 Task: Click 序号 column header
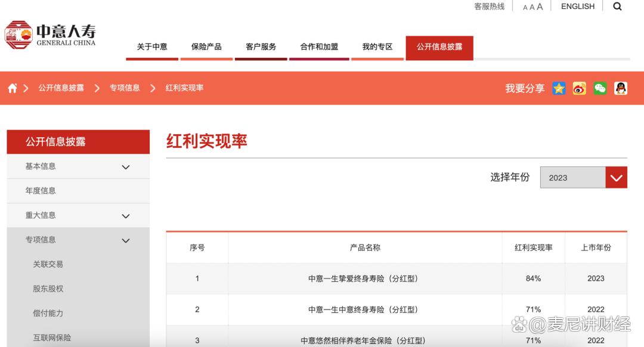click(x=197, y=247)
